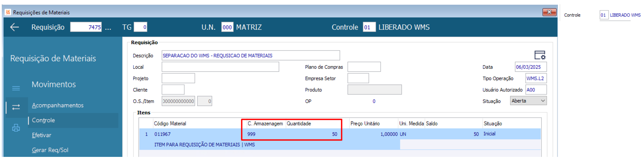Expand the Situação dropdown showing Aberta
Screen dimensions: 644x164
528,101
